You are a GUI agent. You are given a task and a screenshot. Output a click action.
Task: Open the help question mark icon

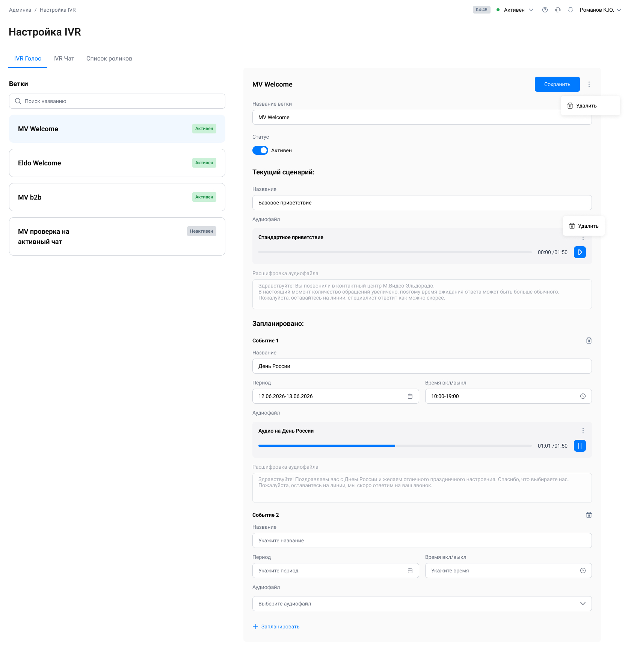tap(545, 10)
